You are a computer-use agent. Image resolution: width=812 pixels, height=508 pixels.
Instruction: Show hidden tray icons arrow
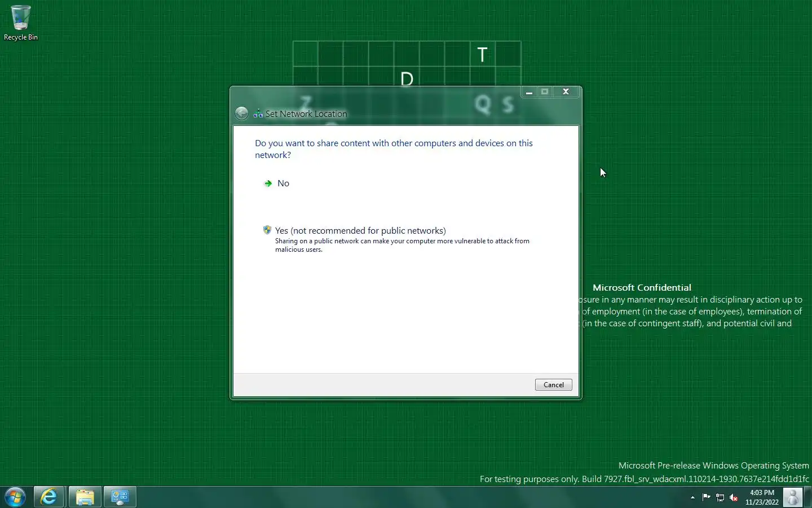692,497
